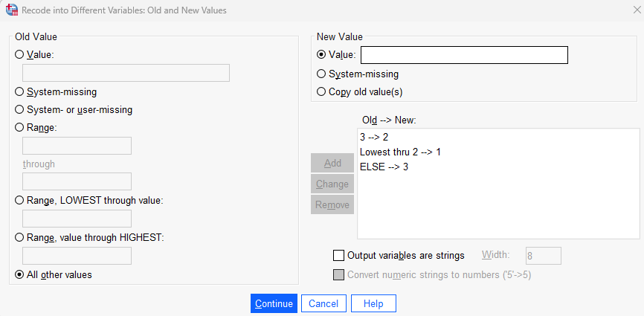Open Help for this dialog
Screen dimensions: 644x316
[x=373, y=303]
